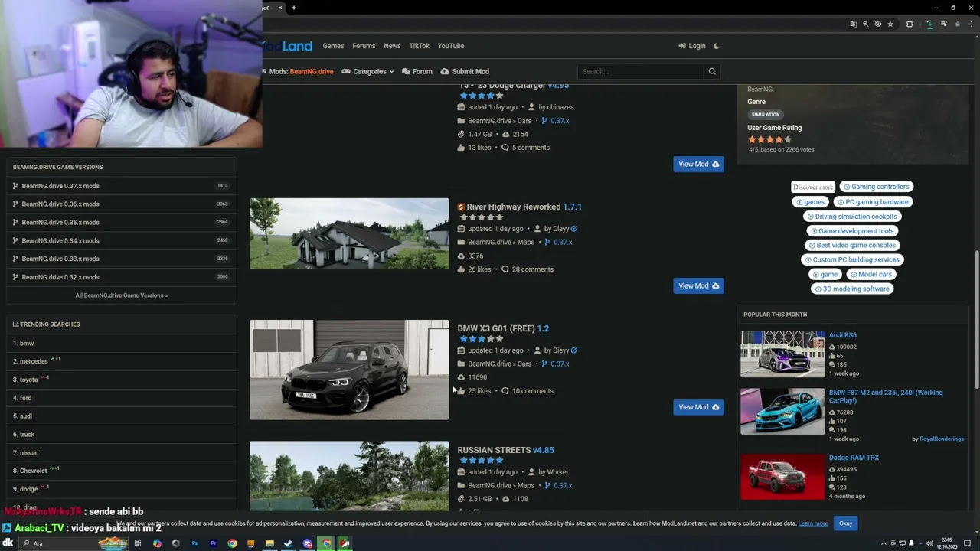Open the Login link
This screenshot has height=551, width=980.
click(x=692, y=46)
